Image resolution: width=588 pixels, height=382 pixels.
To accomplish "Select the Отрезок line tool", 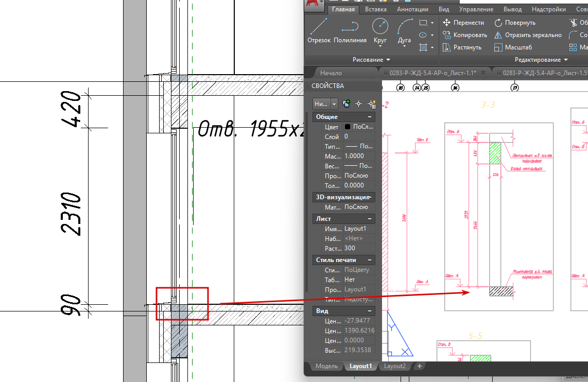I will [x=319, y=31].
